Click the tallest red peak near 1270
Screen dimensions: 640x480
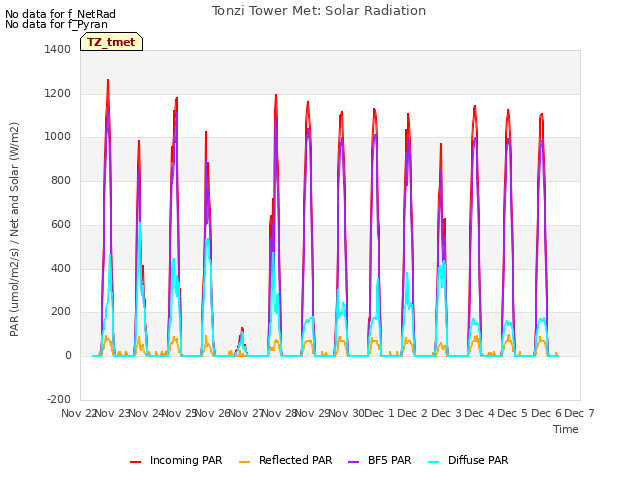click(x=108, y=81)
